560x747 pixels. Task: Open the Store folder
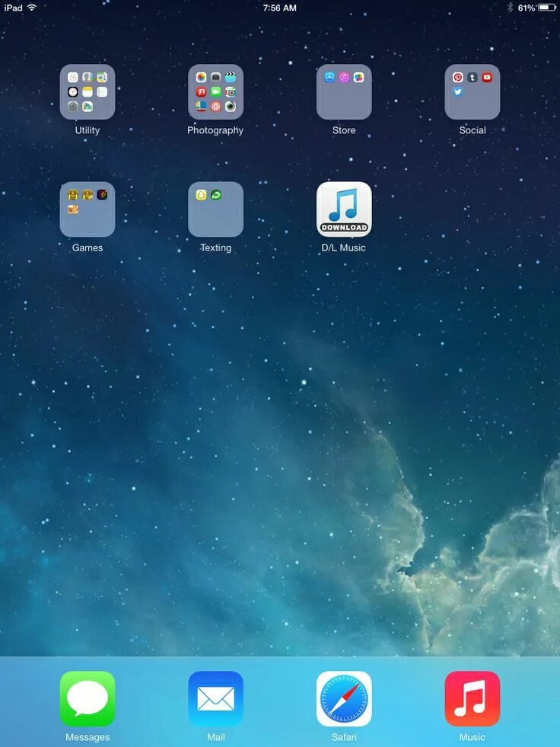click(x=344, y=92)
